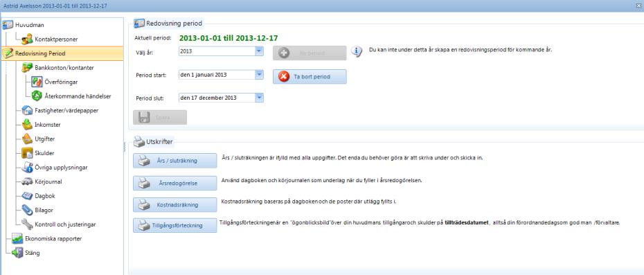Click the Utskrifter section printer icon
Screen dimensions: 644x275
click(x=139, y=142)
